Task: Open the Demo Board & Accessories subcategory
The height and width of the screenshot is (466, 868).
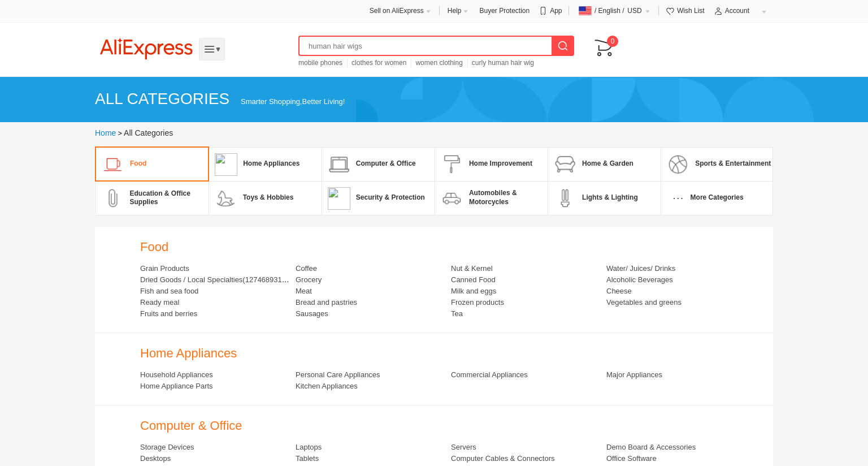Action: pyautogui.click(x=651, y=447)
